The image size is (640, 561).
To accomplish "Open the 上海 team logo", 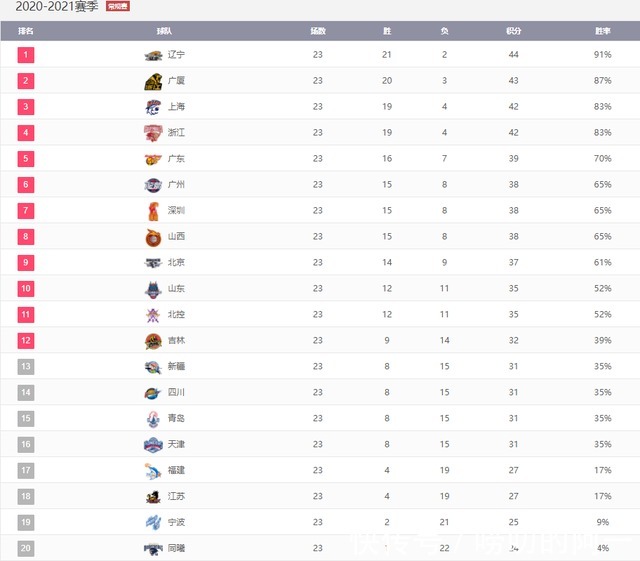I will pyautogui.click(x=153, y=107).
